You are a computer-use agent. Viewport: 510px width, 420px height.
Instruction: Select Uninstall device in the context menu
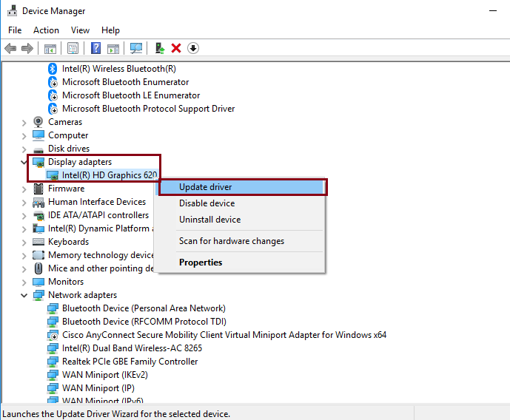click(x=209, y=220)
